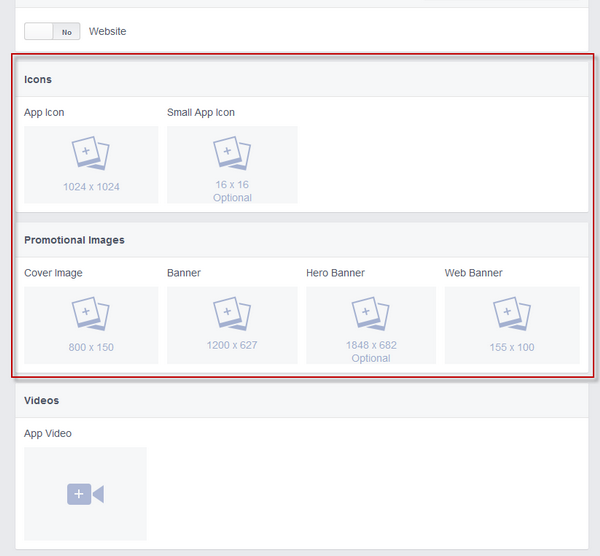Screen dimensions: 600x556
Task: Click the Small App Icon label
Action: click(201, 112)
